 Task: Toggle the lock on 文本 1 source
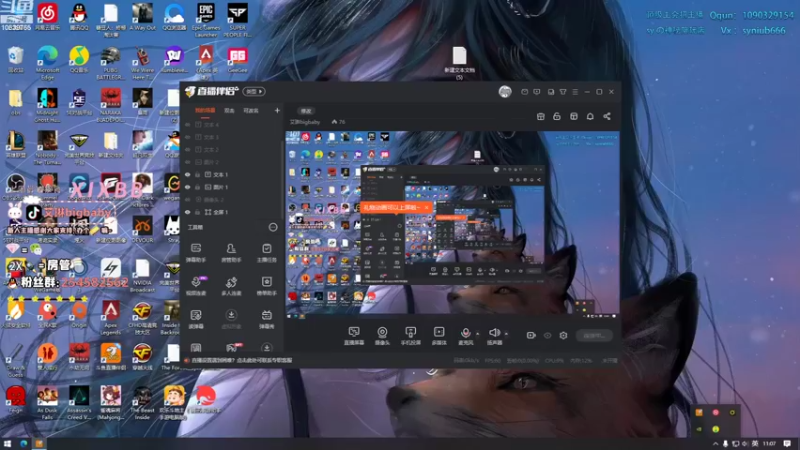(x=197, y=174)
